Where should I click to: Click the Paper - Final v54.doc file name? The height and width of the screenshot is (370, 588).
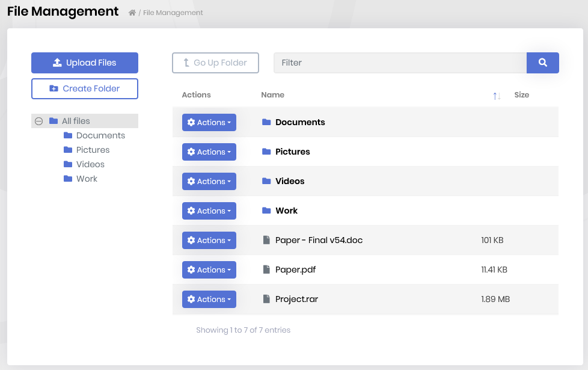[319, 240]
